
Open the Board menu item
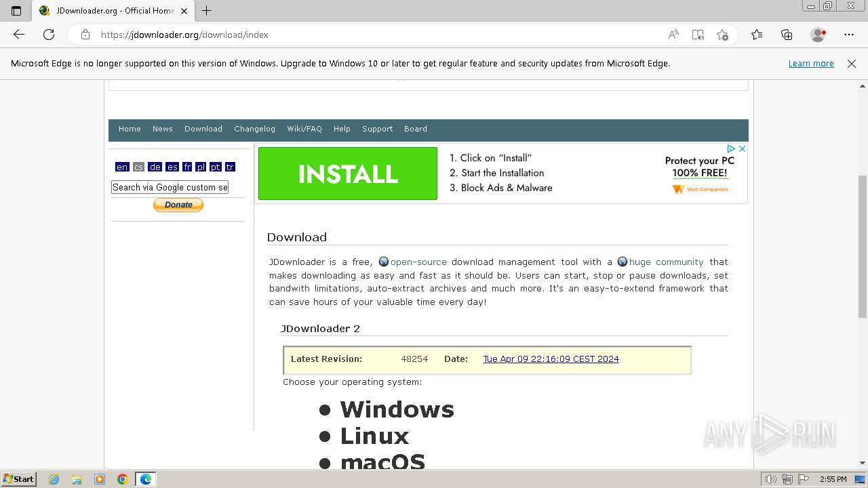pyautogui.click(x=416, y=129)
